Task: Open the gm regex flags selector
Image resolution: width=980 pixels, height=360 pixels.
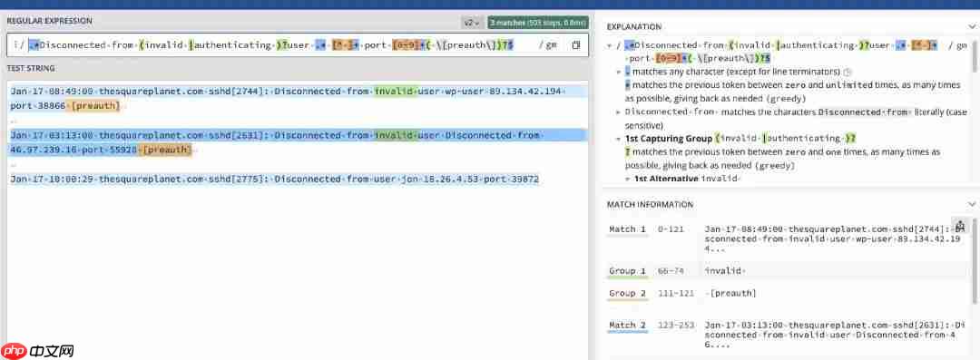Action: (551, 45)
